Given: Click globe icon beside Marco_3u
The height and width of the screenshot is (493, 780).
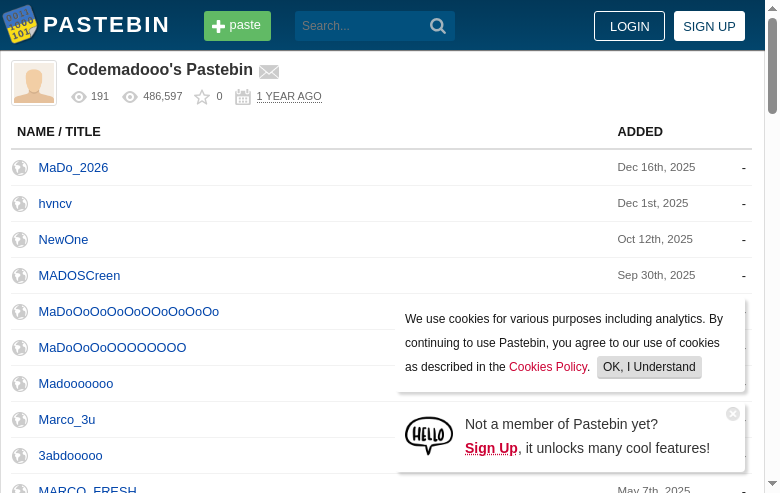Looking at the screenshot, I should 20,420.
